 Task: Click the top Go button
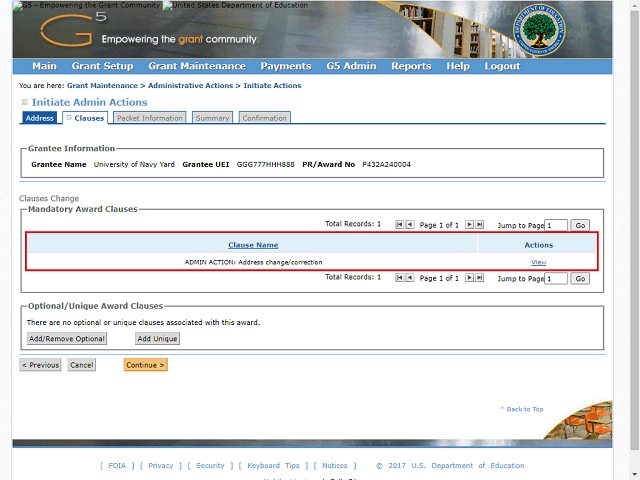[x=580, y=225]
